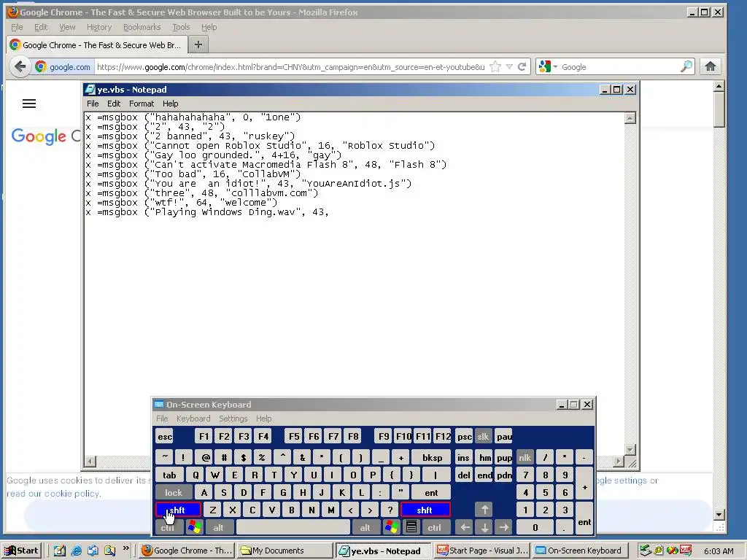Screen dimensions: 747x560
Task: Open the search engine dropdown in Firefox
Action: click(x=548, y=66)
